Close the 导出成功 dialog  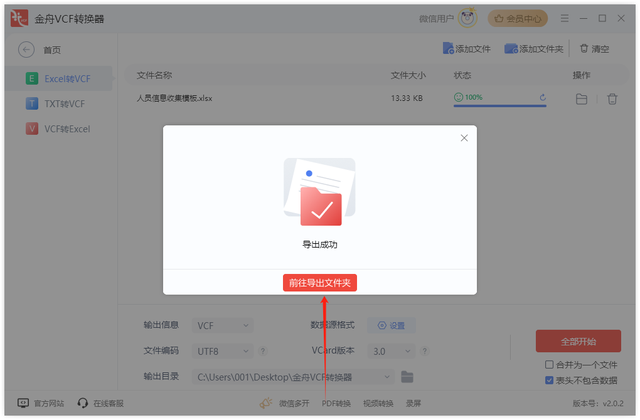point(464,138)
